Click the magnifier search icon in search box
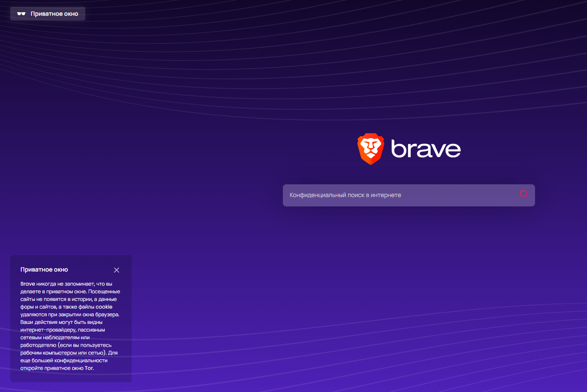Screen dimensions: 587x392 click(524, 195)
